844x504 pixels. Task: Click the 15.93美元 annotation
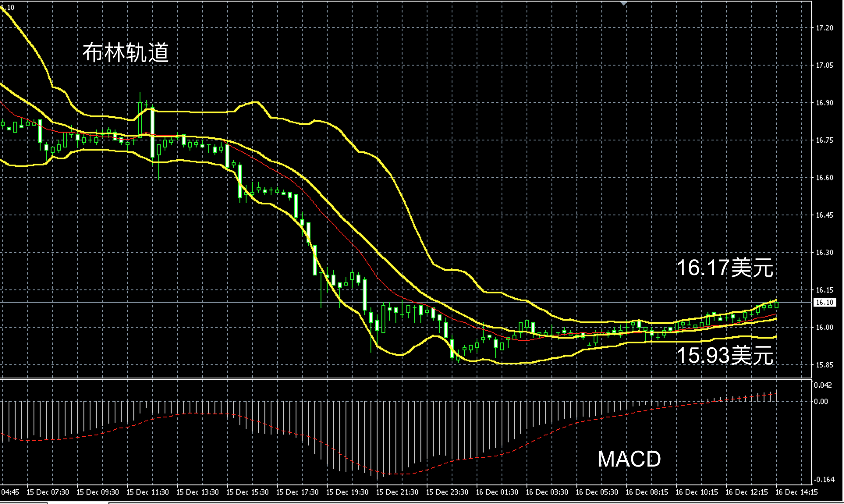[724, 355]
